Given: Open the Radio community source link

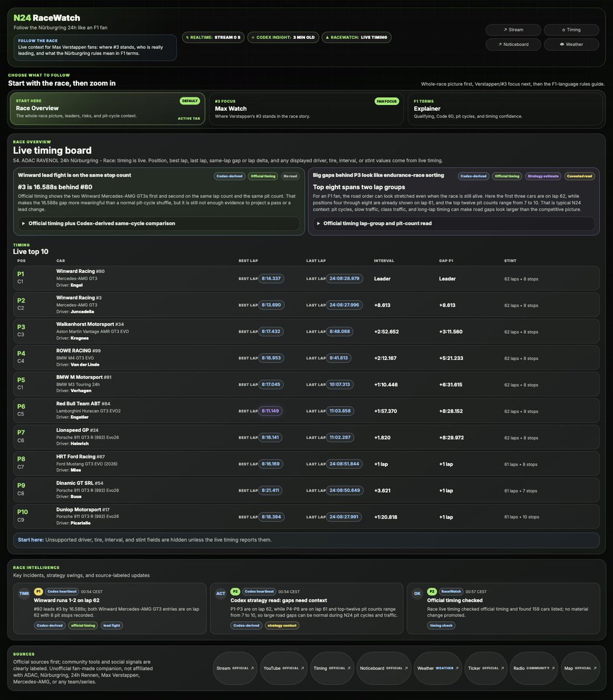Looking at the screenshot, I should tap(534, 668).
